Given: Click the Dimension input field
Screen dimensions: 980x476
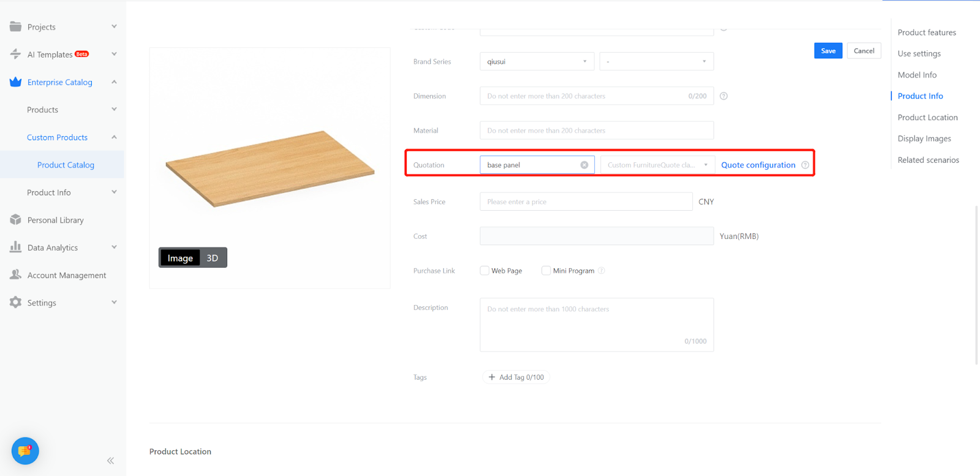Looking at the screenshot, I should [597, 96].
